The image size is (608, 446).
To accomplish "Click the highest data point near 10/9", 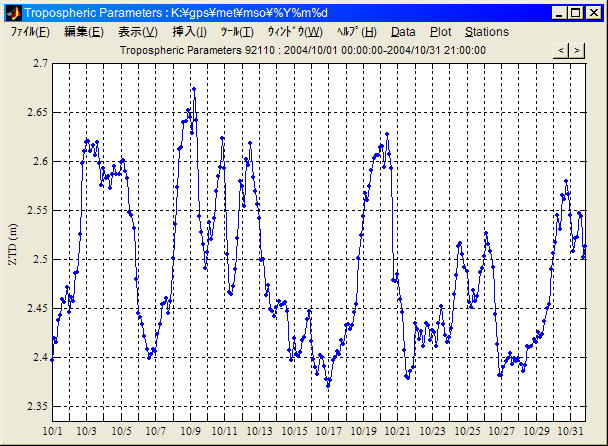I will [x=193, y=89].
